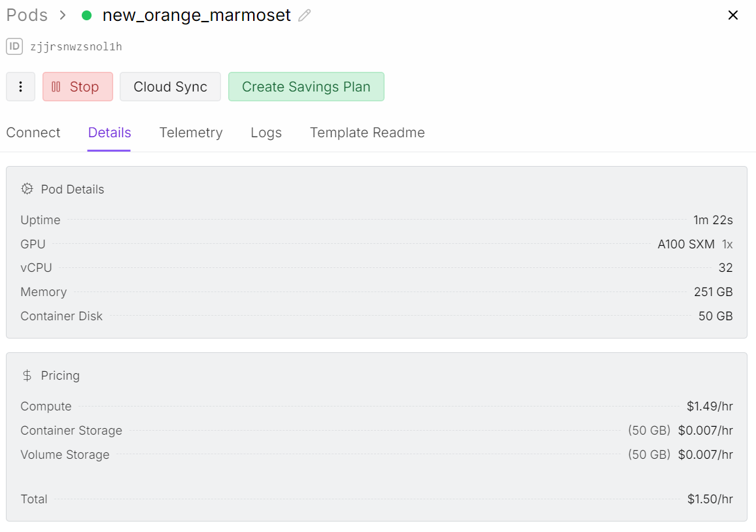Open the Template Readme tab

tap(367, 133)
